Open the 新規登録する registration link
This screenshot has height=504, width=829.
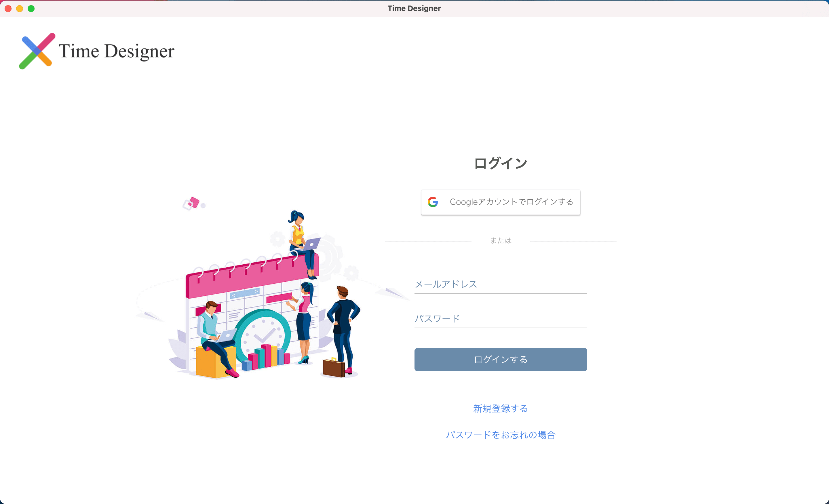click(500, 408)
